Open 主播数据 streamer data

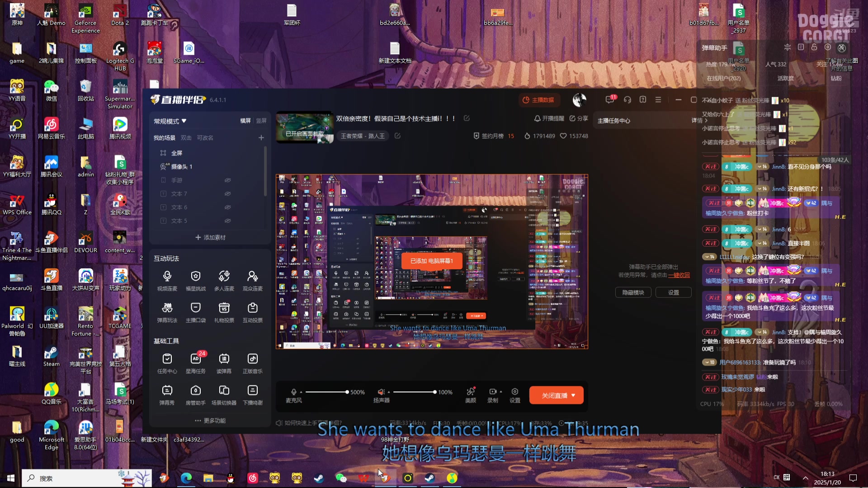tap(538, 100)
